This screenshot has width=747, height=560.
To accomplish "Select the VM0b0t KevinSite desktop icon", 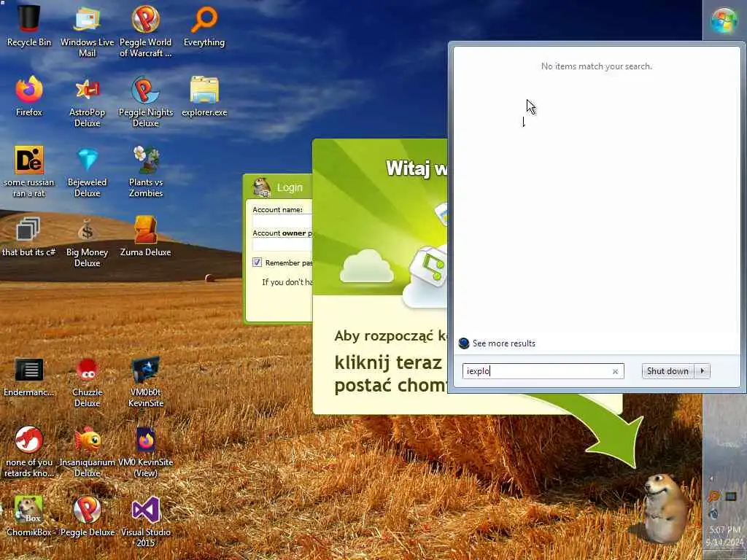I will tap(145, 381).
